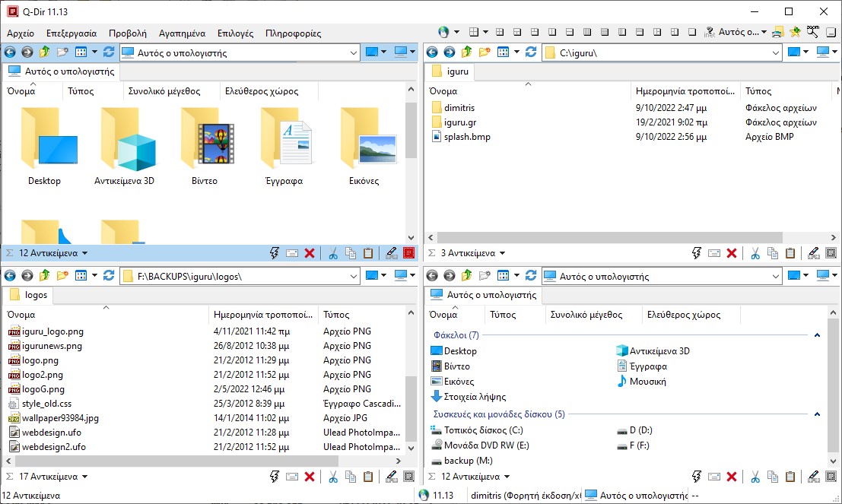
Task: Open the layout dropdown arrow in main toolbar
Action: click(485, 32)
